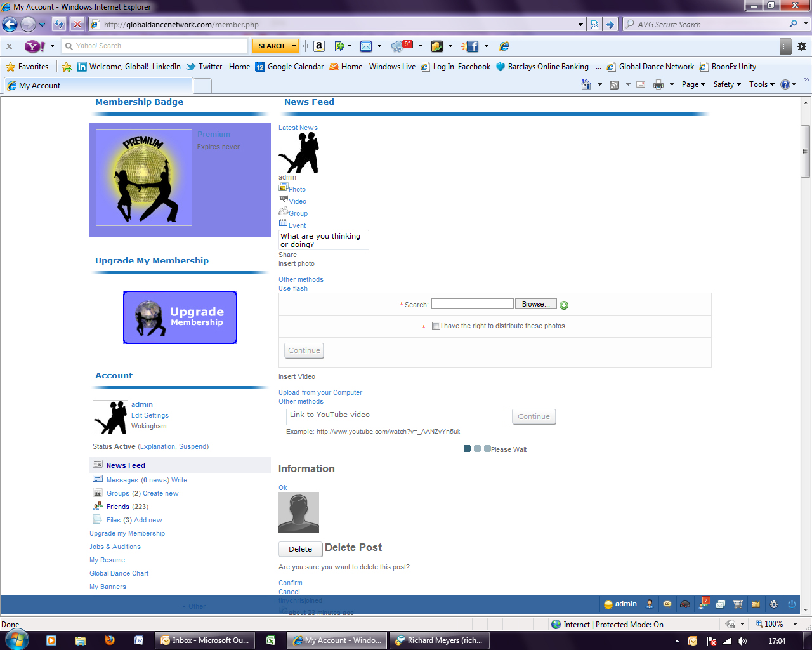
Task: Click Continue under the photo upload form
Action: [x=304, y=350]
